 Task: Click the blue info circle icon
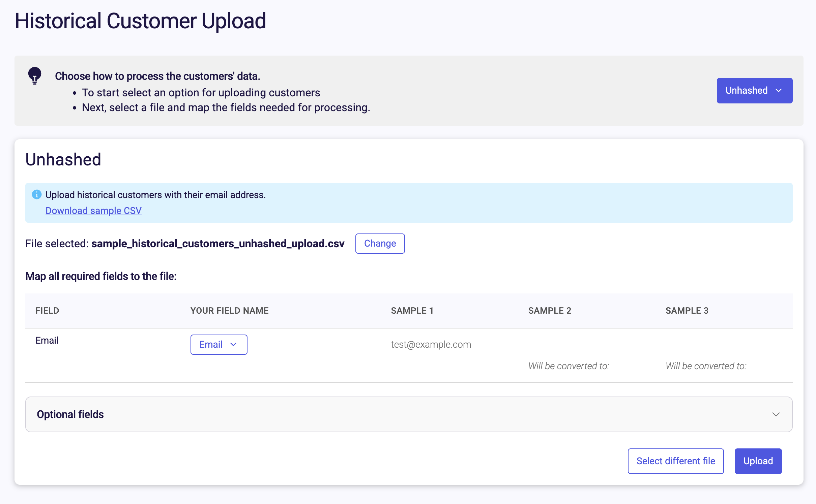[36, 194]
